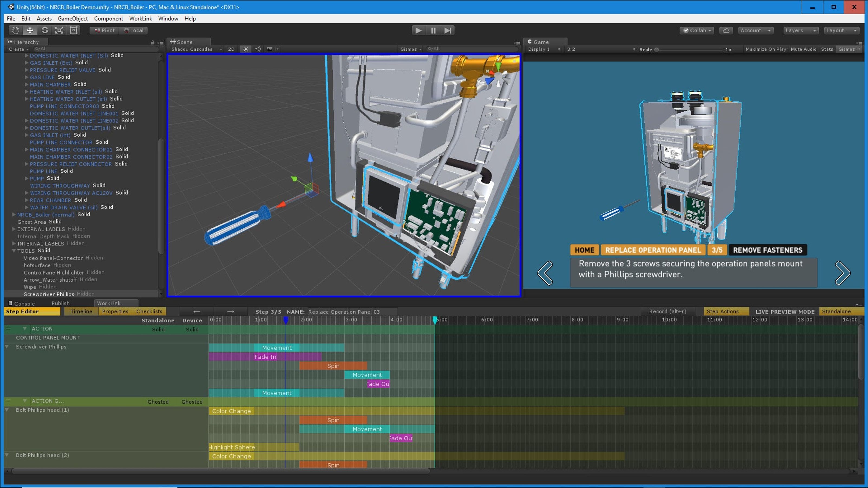Click the timeline back arrow button
Screen dimensions: 868x488
tap(197, 312)
